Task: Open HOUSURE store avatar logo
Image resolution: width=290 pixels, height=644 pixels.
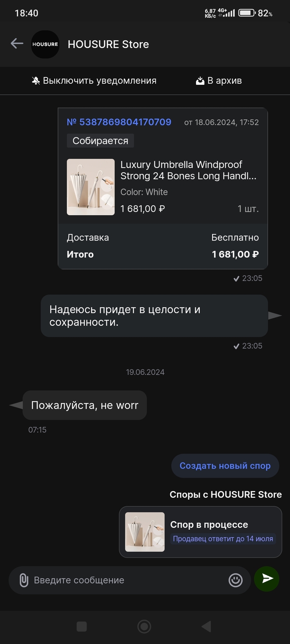Action: pyautogui.click(x=45, y=44)
